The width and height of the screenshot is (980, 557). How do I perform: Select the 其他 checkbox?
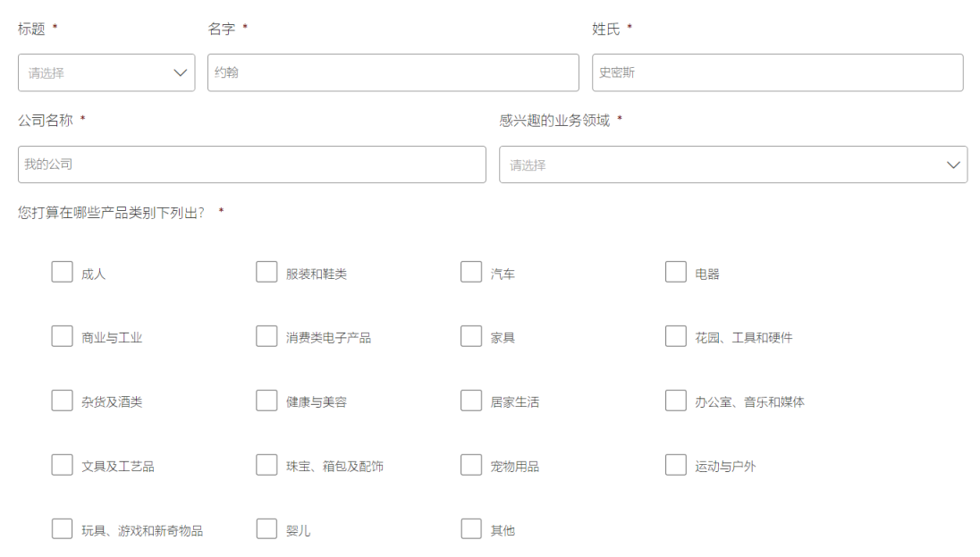[471, 529]
